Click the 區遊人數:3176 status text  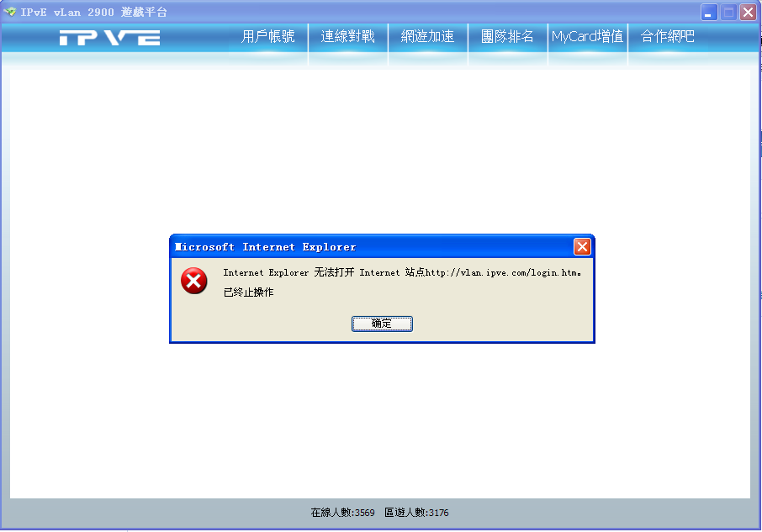[416, 513]
